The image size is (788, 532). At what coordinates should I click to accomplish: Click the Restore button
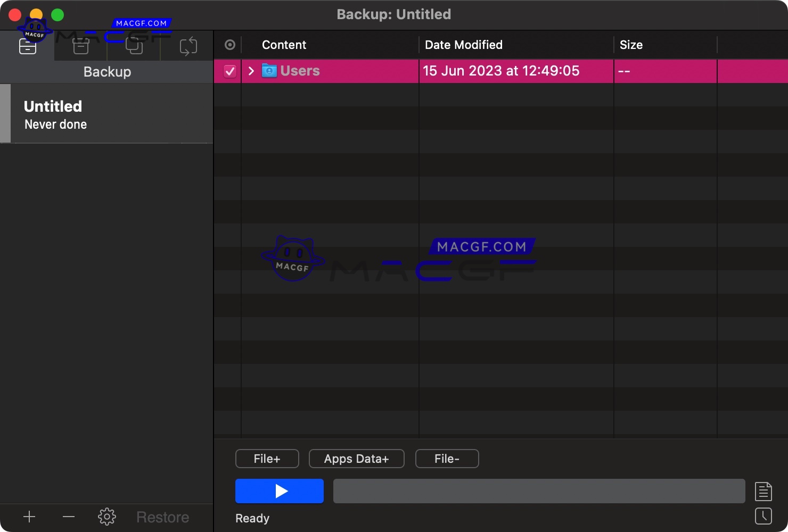click(162, 517)
